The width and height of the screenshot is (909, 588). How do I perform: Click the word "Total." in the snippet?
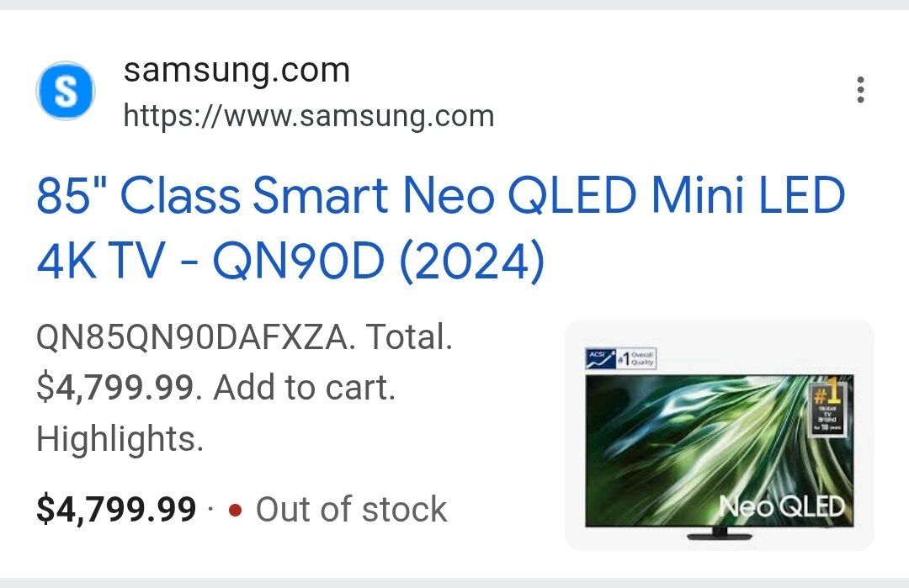tap(412, 338)
